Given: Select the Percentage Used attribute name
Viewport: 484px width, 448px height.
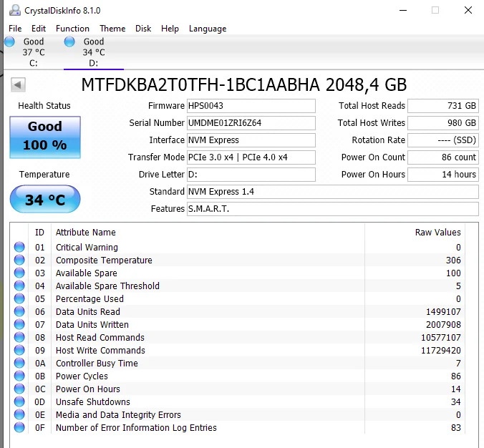Looking at the screenshot, I should point(89,299).
